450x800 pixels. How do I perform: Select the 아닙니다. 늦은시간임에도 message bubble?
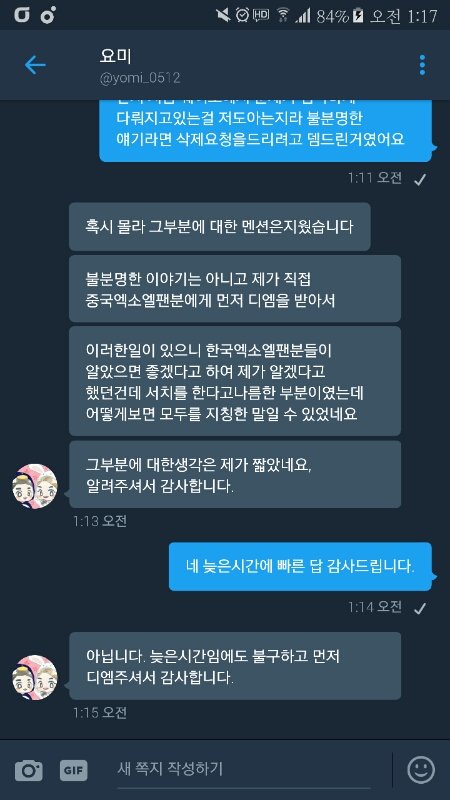[x=235, y=666]
